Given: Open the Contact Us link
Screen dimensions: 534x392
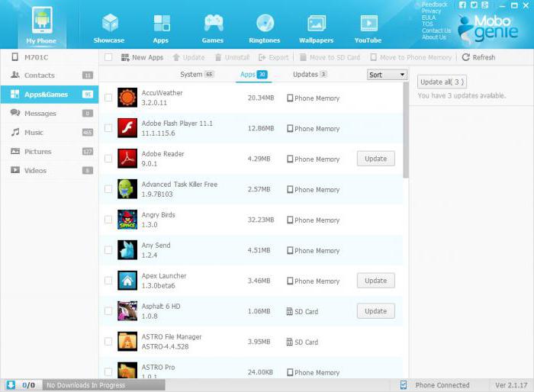Looking at the screenshot, I should [x=436, y=31].
